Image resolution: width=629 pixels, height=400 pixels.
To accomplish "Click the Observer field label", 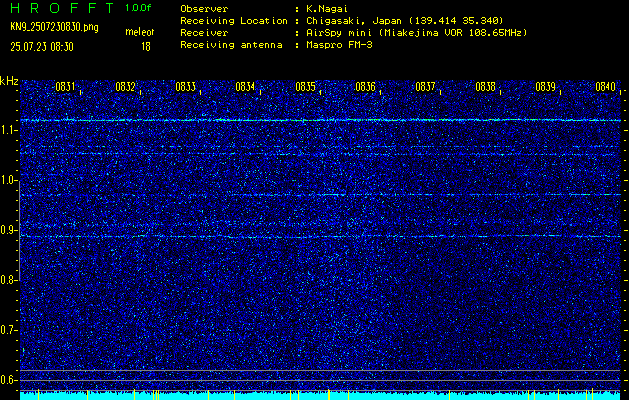I will point(204,9).
